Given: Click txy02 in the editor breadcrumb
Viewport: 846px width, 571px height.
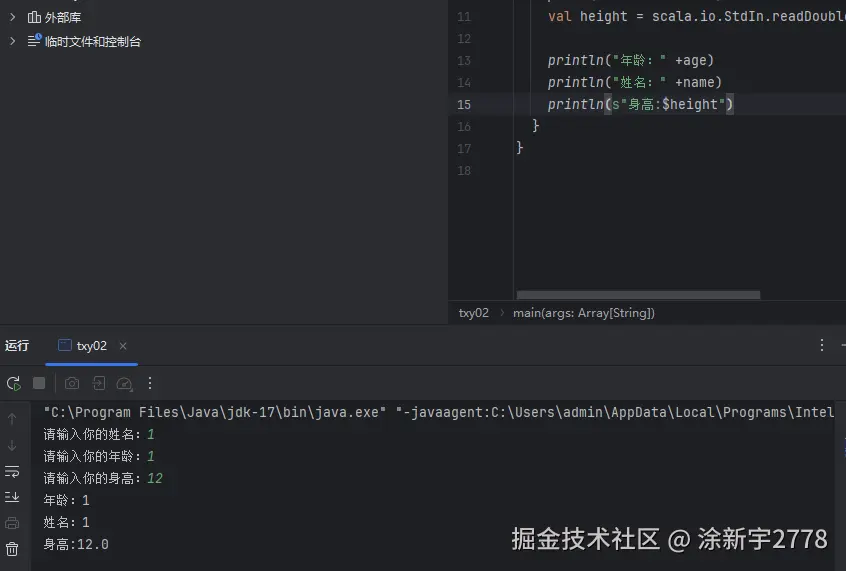Looking at the screenshot, I should click(x=474, y=313).
